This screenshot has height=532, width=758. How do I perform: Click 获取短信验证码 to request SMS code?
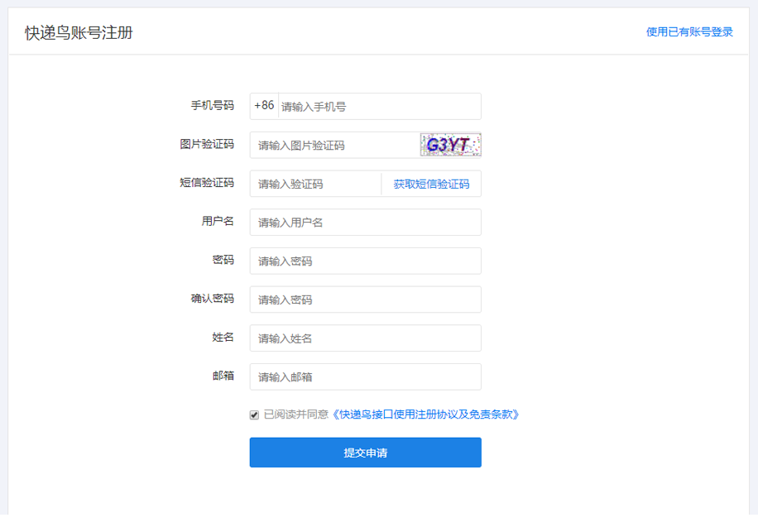tap(431, 184)
